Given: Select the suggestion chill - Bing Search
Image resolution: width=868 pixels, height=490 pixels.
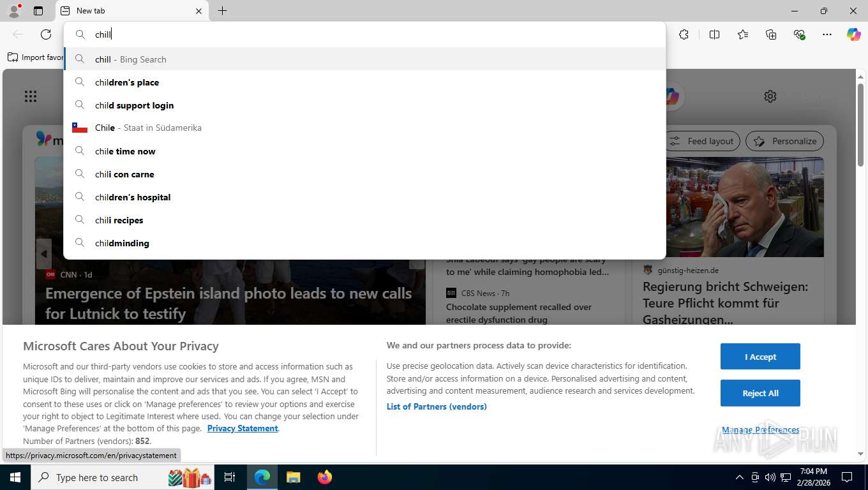Looking at the screenshot, I should tap(364, 59).
